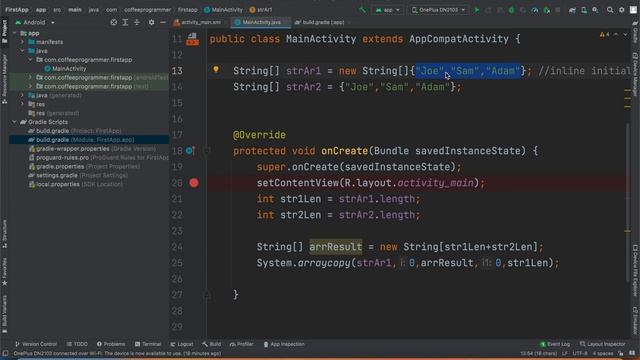This screenshot has height=360, width=640.
Task: Open Device Manager icon in top toolbar
Action: pyautogui.click(x=584, y=10)
